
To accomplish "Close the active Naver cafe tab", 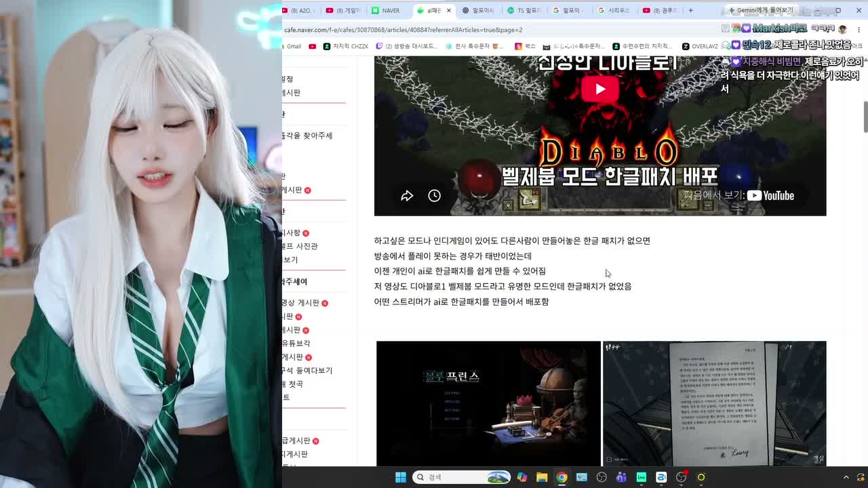I will pyautogui.click(x=448, y=10).
